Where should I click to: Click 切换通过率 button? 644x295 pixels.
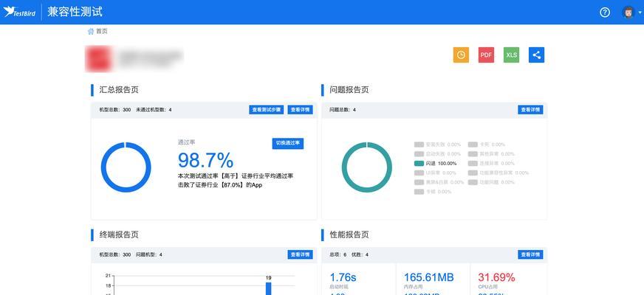coord(288,143)
